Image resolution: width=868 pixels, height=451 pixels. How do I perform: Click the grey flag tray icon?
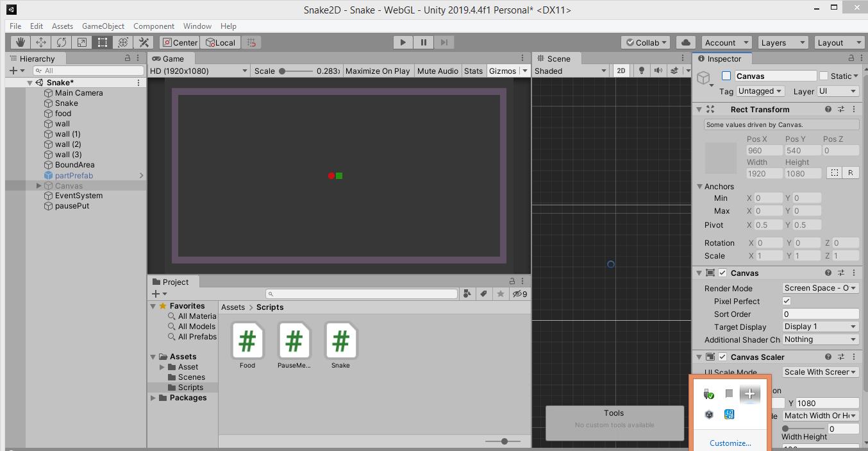point(729,394)
